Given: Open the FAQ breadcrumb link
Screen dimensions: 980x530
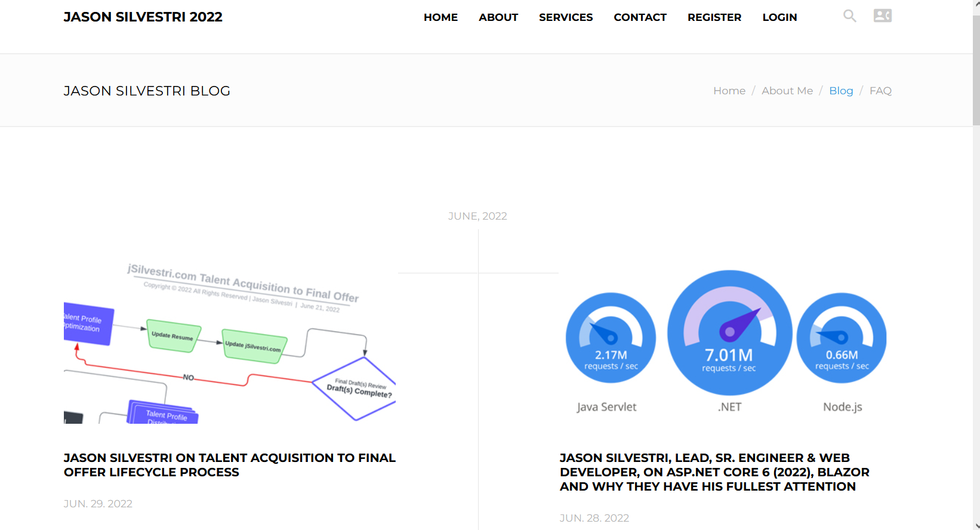Looking at the screenshot, I should click(880, 91).
